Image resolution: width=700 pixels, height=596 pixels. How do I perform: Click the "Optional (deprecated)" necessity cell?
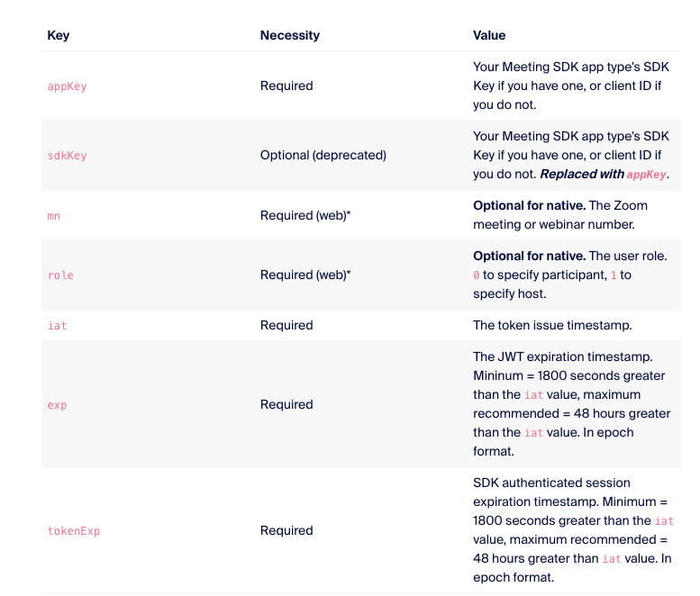coord(323,155)
